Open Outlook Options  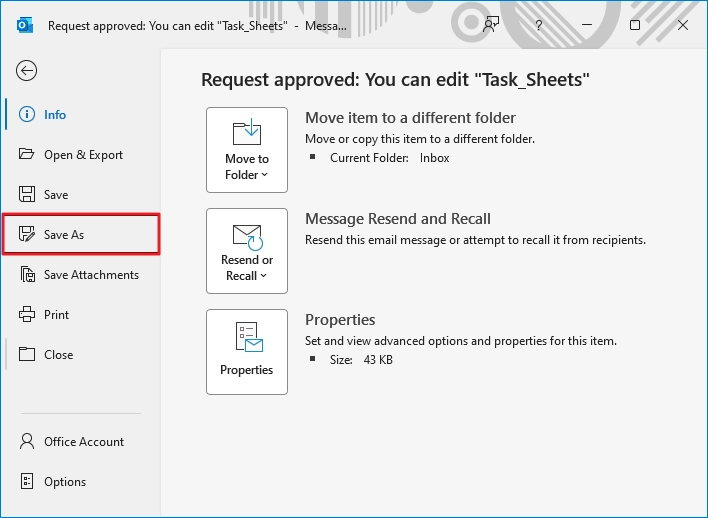click(81, 481)
